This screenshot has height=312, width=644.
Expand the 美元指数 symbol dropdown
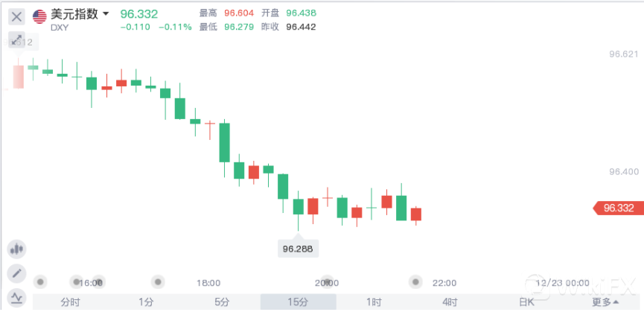point(106,14)
